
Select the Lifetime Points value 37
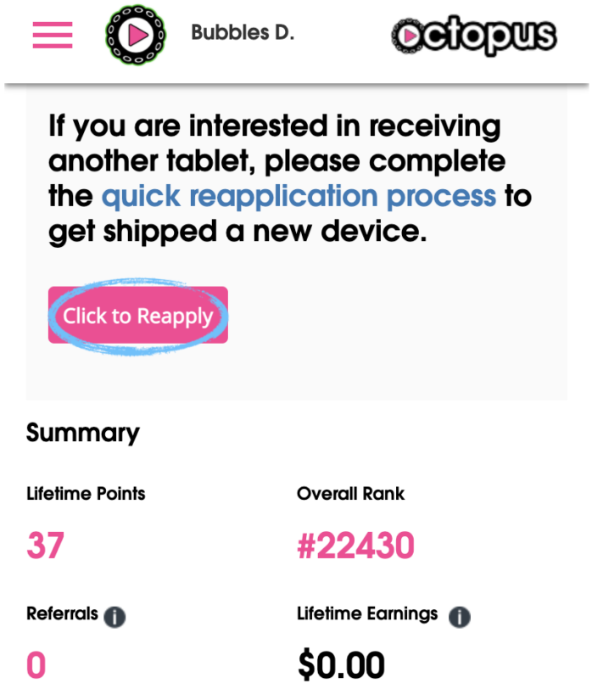(46, 545)
